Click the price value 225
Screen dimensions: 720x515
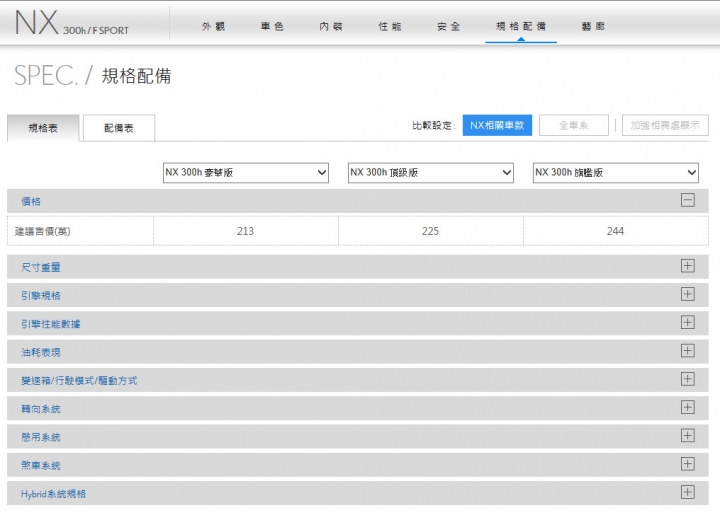pos(430,231)
